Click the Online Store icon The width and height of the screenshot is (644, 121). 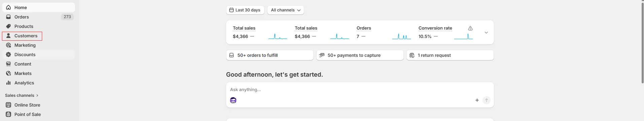8,105
